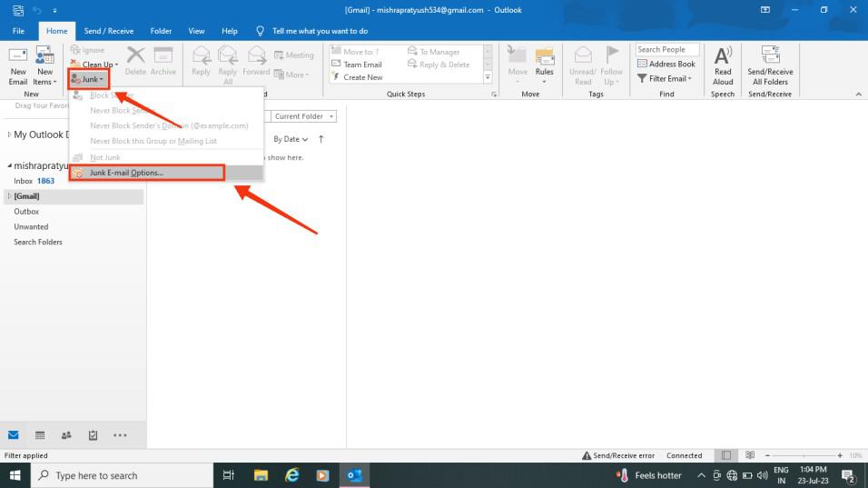868x488 pixels.
Task: Create a New Email
Action: (18, 66)
